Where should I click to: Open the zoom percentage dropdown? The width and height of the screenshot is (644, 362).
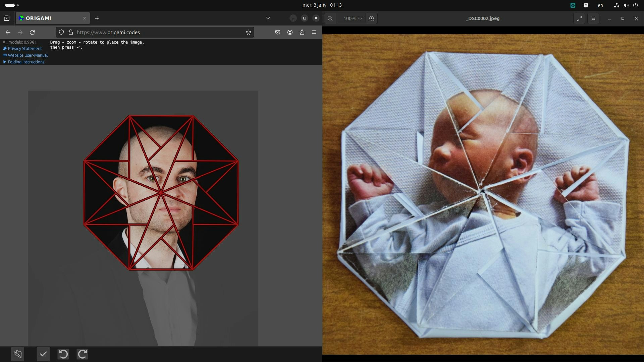[x=352, y=18]
